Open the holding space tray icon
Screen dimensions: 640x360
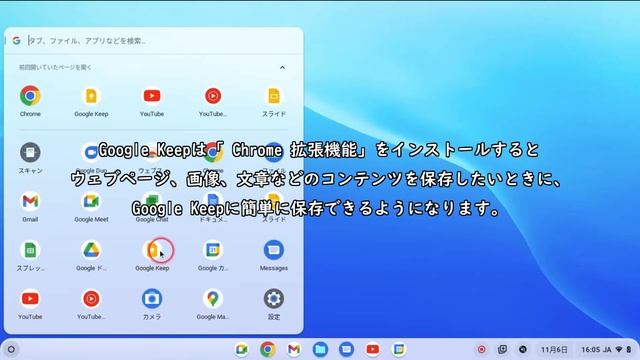(502, 349)
